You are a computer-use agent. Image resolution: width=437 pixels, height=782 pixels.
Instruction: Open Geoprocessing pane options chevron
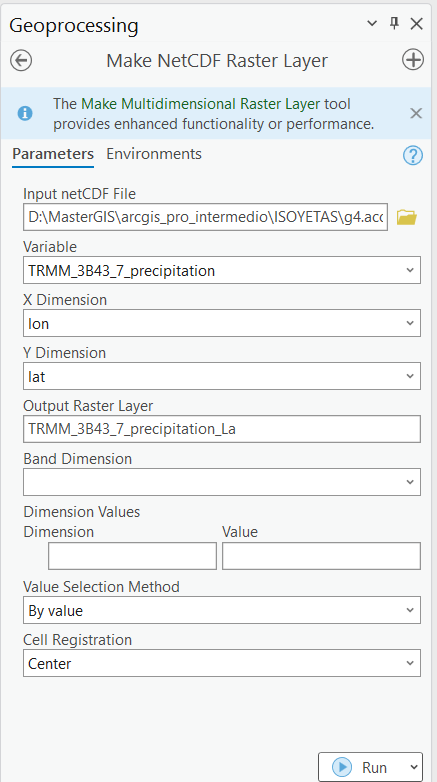(x=372, y=23)
